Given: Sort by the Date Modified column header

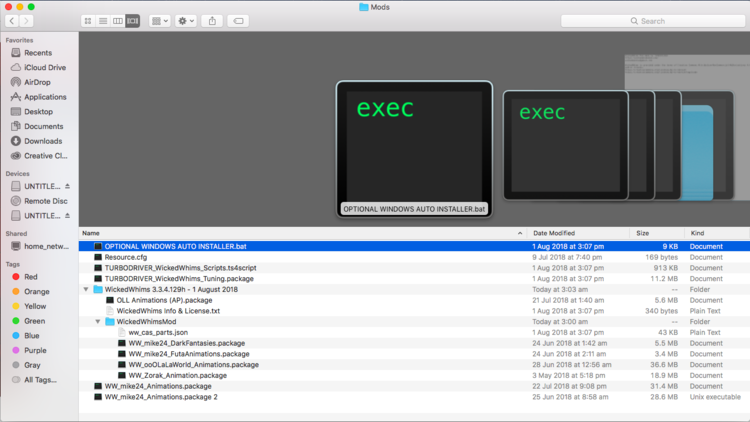Looking at the screenshot, I should [578, 233].
